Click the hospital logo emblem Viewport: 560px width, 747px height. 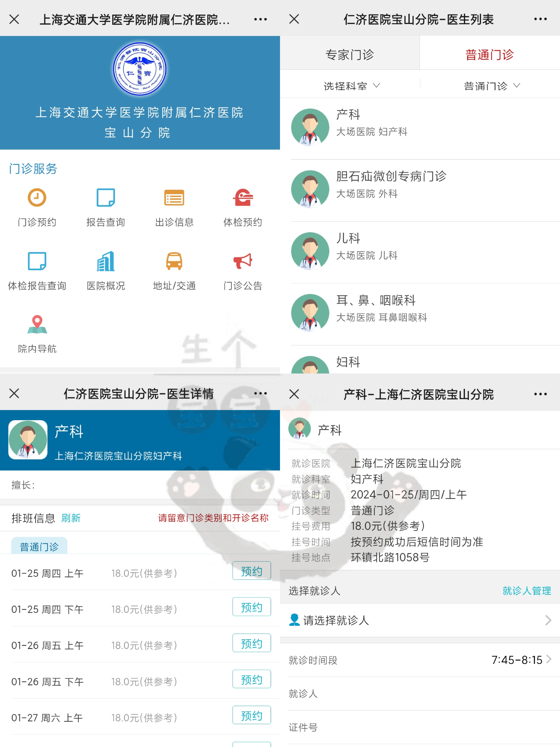[139, 69]
